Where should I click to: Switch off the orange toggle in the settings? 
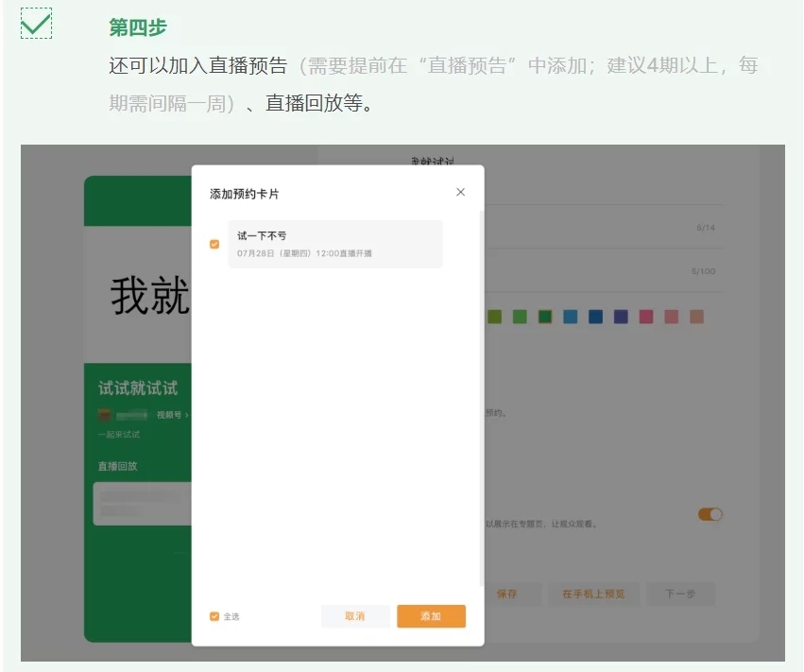pyautogui.click(x=710, y=514)
